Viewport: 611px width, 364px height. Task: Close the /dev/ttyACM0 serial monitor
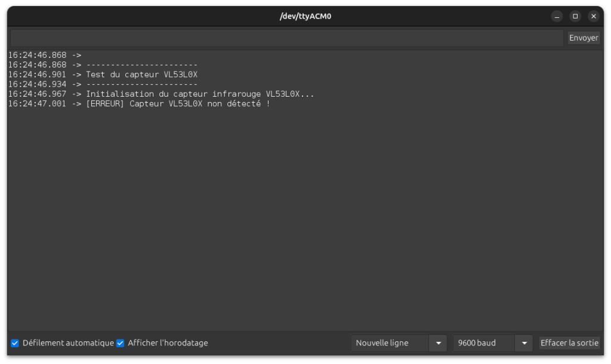click(594, 16)
